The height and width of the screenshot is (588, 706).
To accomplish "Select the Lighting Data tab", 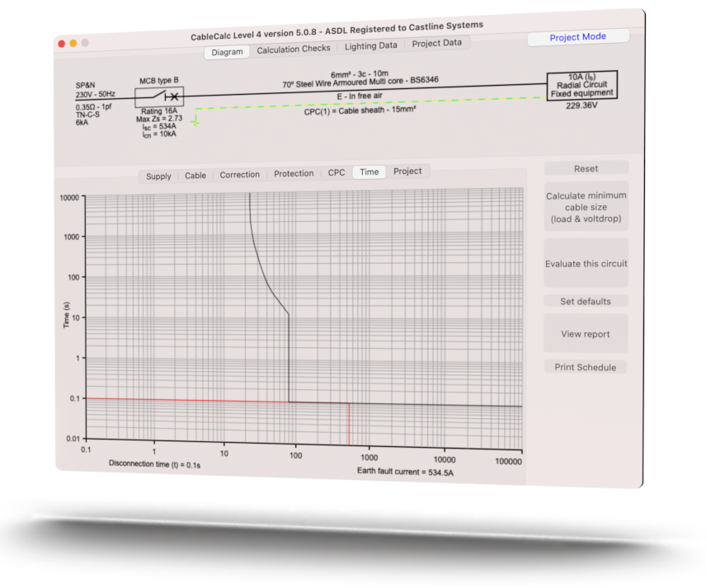I will pyautogui.click(x=370, y=45).
